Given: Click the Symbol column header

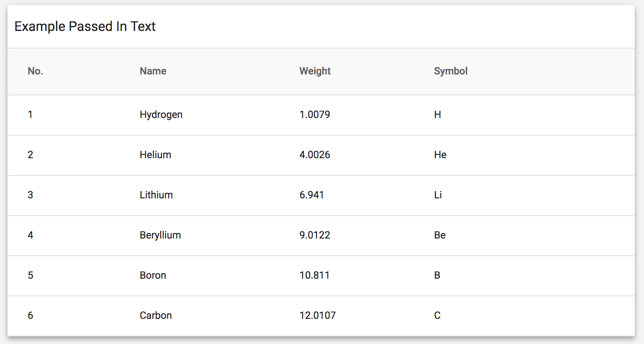Looking at the screenshot, I should (450, 71).
